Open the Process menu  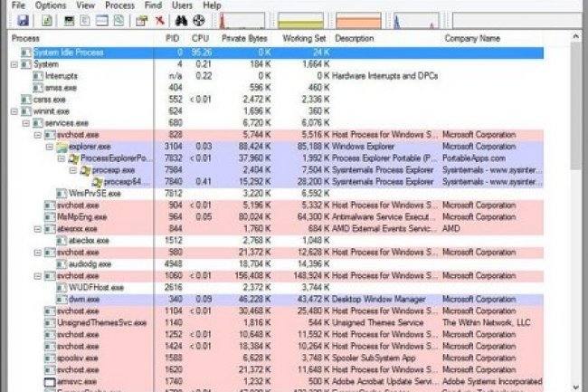coord(119,5)
